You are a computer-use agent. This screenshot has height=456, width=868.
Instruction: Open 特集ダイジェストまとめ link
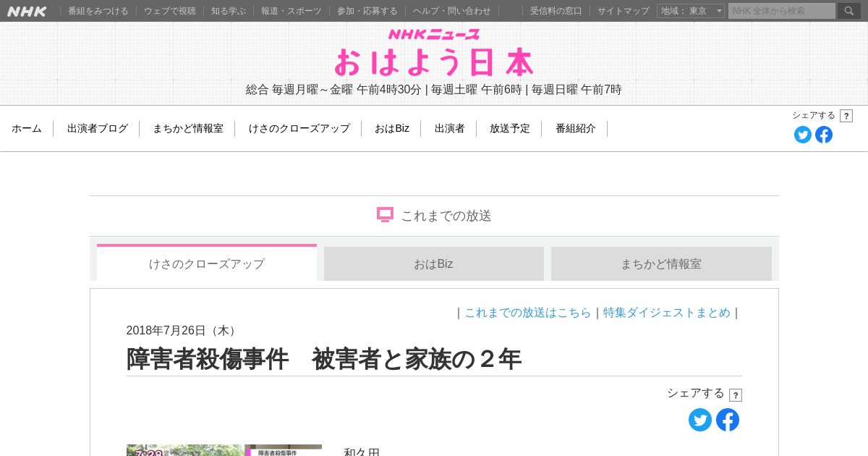667,313
